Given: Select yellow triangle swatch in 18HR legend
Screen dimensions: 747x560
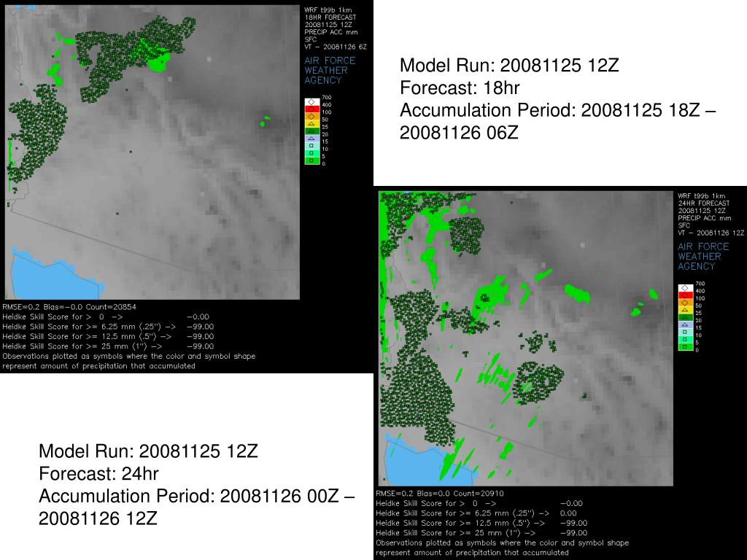Looking at the screenshot, I should tap(311, 124).
